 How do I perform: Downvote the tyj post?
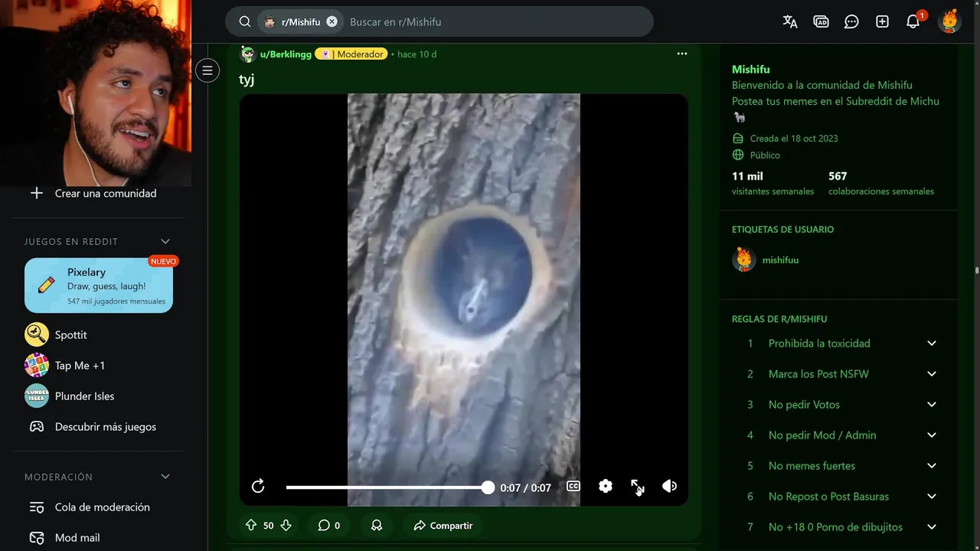[x=286, y=525]
